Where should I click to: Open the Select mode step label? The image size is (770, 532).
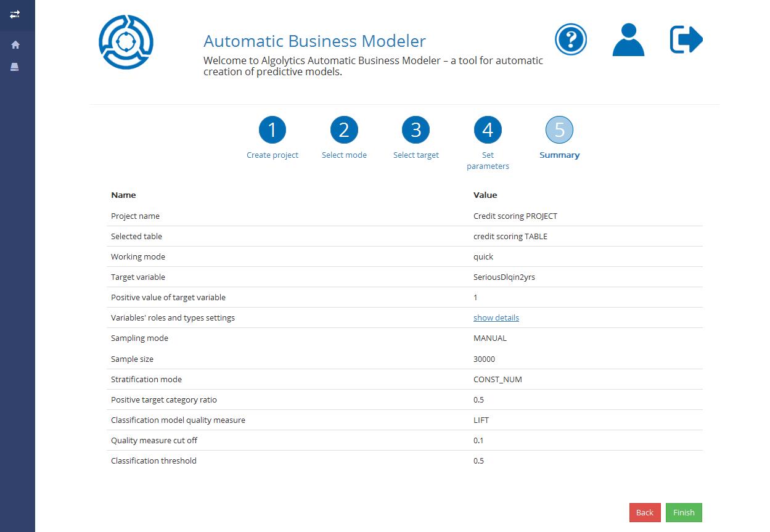click(x=344, y=155)
